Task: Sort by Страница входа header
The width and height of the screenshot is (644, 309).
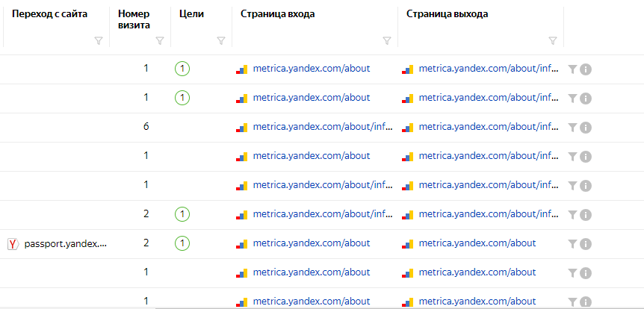Action: coord(278,14)
